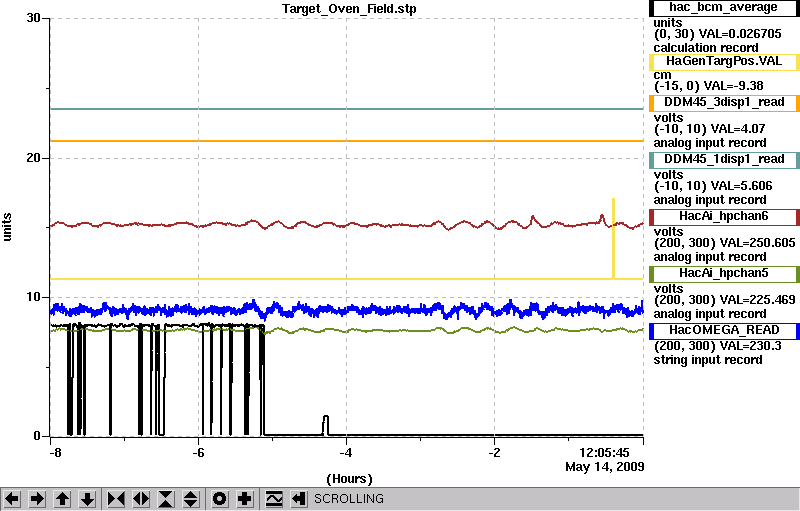Click the 12:05:45 timestamp label

click(x=604, y=453)
